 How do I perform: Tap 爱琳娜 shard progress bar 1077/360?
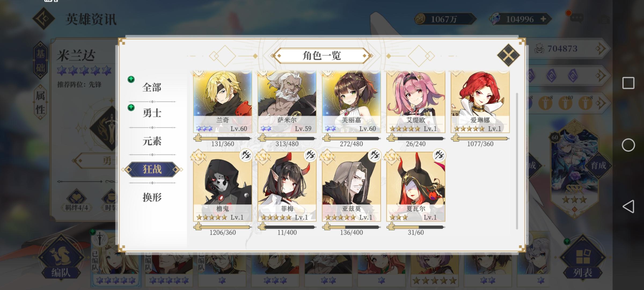coord(480,139)
